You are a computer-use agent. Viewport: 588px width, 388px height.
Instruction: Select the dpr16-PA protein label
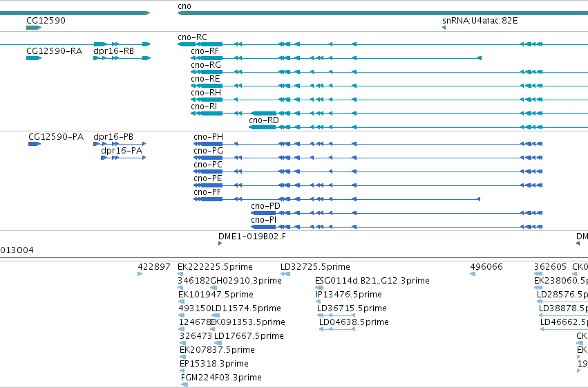[x=122, y=151]
